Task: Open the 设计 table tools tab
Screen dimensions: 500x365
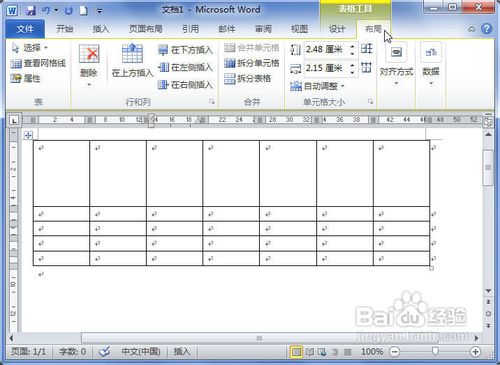Action: (x=337, y=29)
